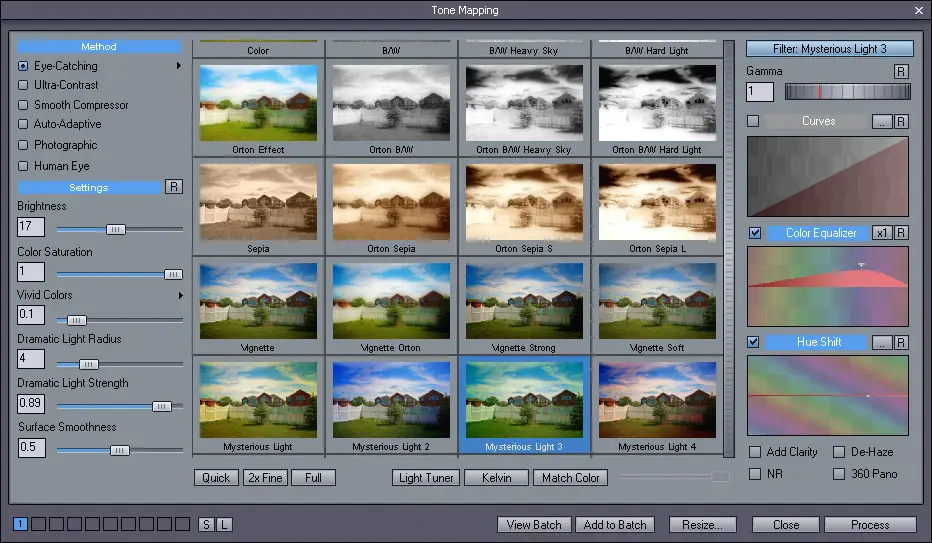Select the Eye-Catching method radio option
The image size is (932, 543).
click(x=23, y=66)
